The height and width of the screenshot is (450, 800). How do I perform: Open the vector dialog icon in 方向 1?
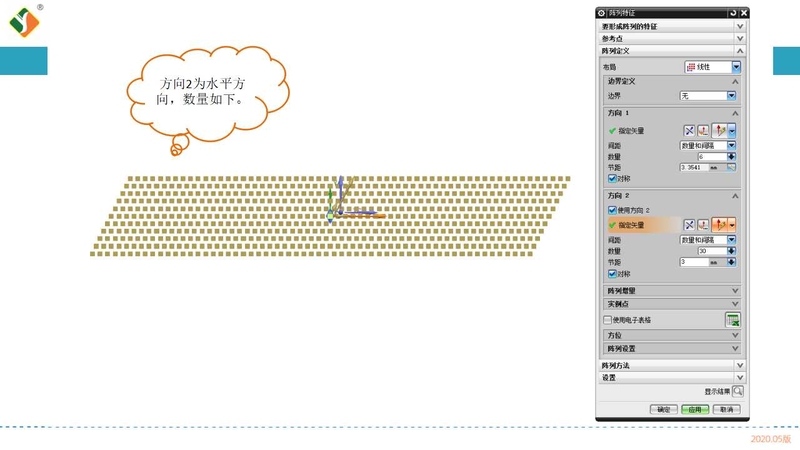pos(703,131)
